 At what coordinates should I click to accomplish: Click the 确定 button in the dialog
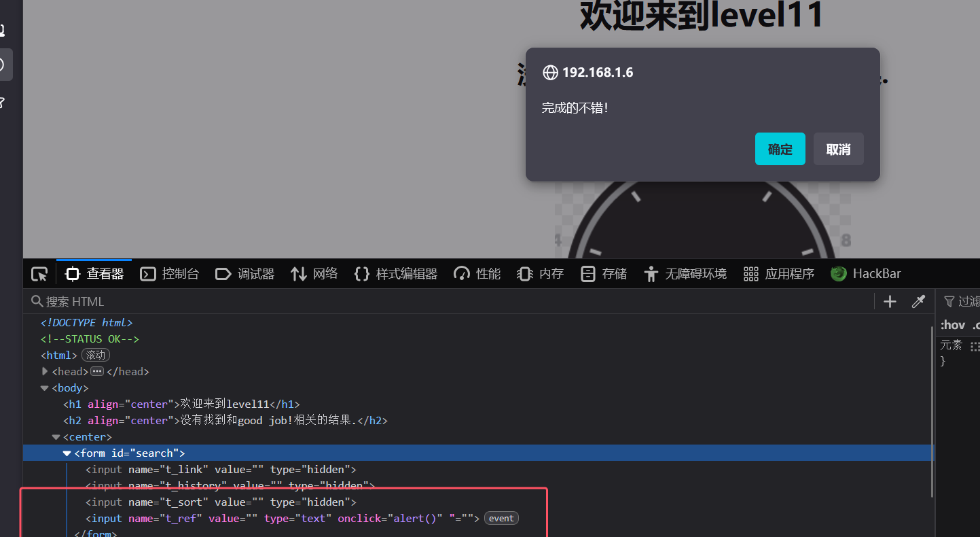[780, 149]
